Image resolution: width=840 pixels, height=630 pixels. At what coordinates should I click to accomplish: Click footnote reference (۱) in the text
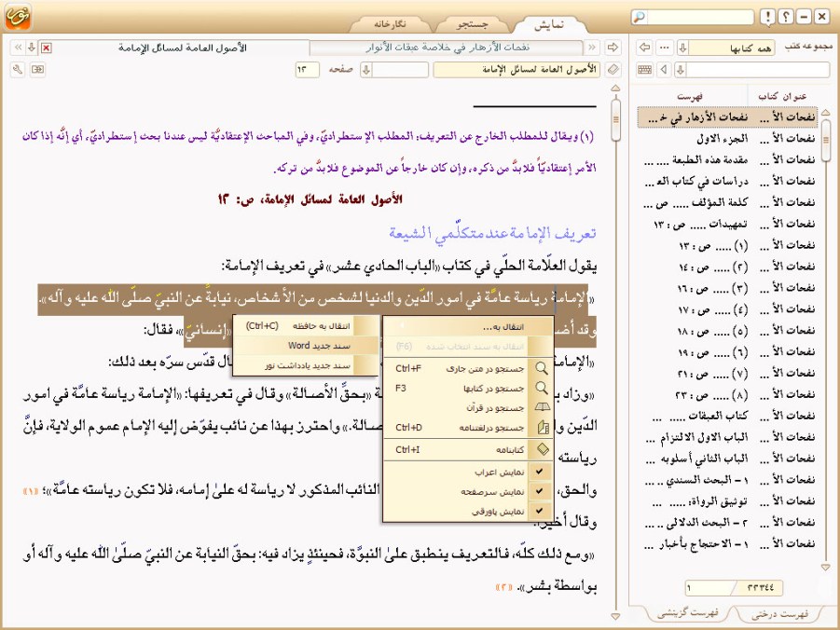[31, 491]
